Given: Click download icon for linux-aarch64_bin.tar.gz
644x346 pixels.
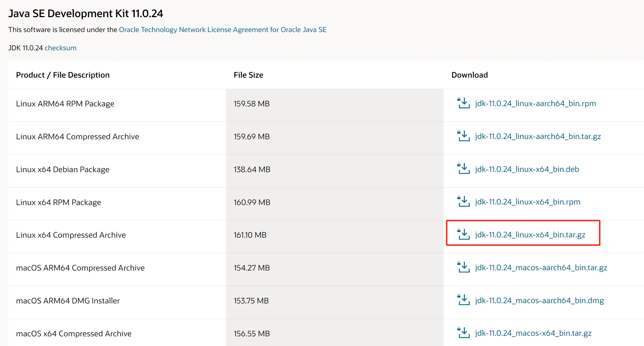Looking at the screenshot, I should [463, 136].
